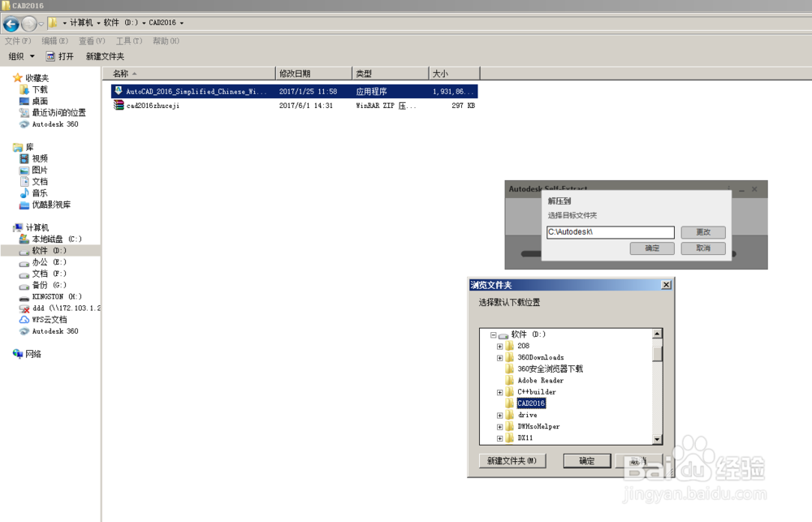
Task: Open Autodesk 360 under 收藏夹
Action: 55,124
